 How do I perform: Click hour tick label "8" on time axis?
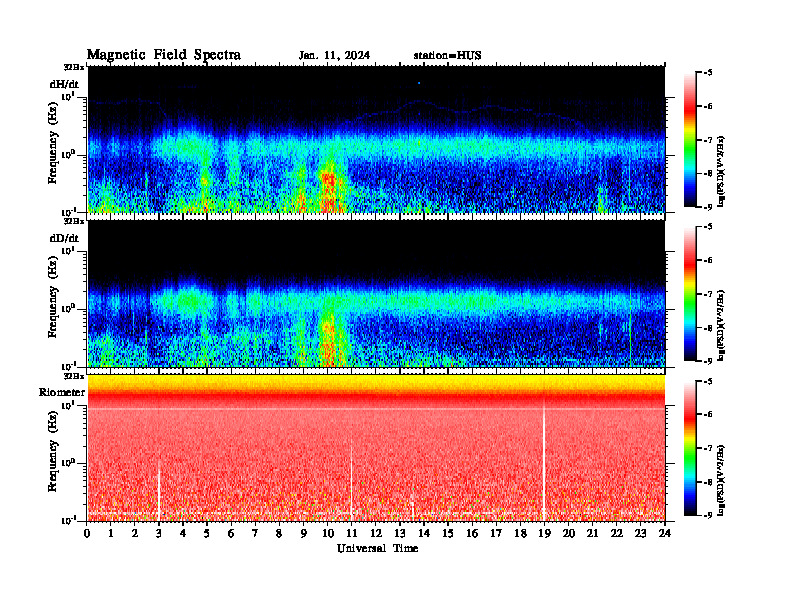click(x=279, y=533)
